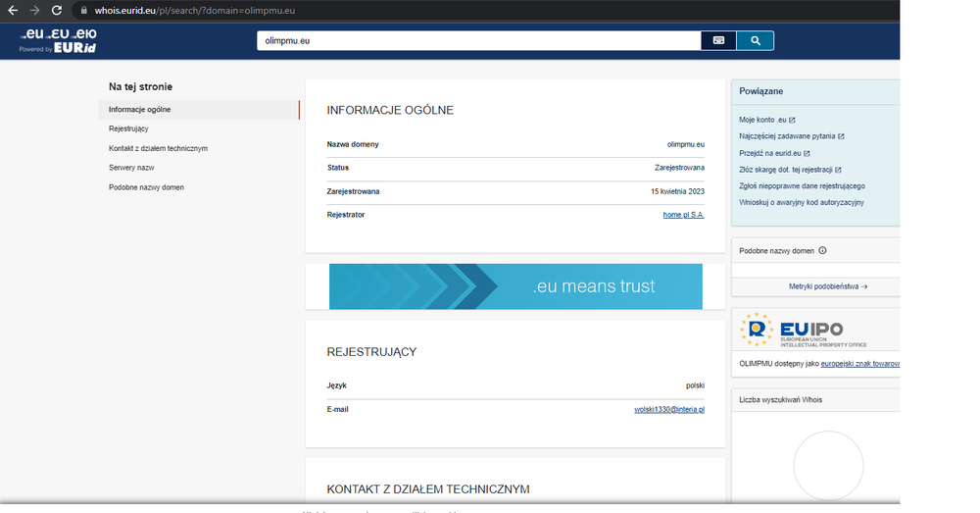This screenshot has height=513, width=980.
Task: Click Zgłoś niepoprawne dane rejestrującego
Action: click(x=802, y=185)
